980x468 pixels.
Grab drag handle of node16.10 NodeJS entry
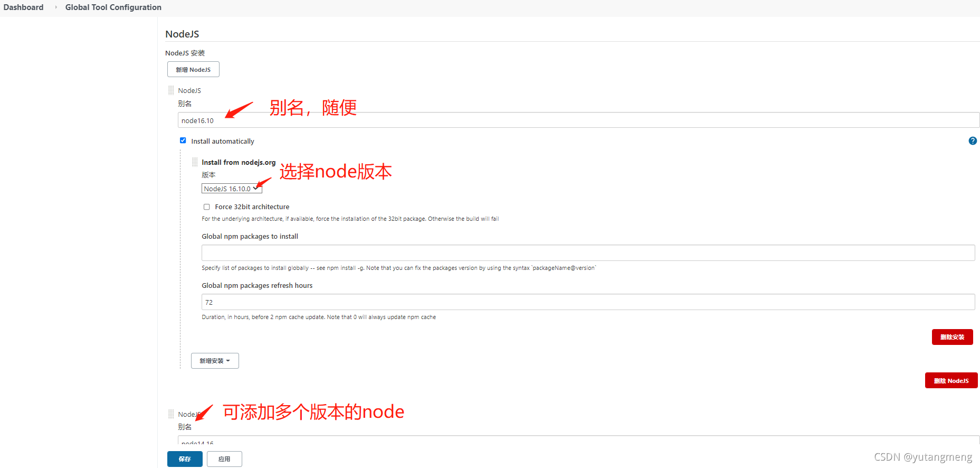[x=171, y=90]
